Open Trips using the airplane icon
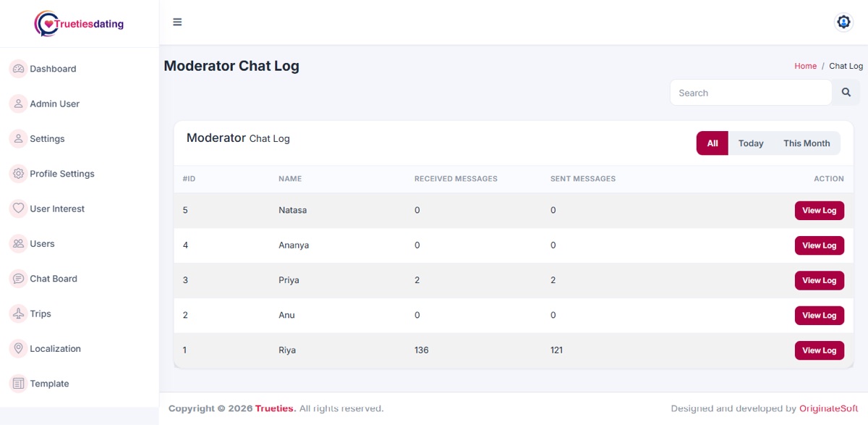This screenshot has height=425, width=868. click(18, 314)
